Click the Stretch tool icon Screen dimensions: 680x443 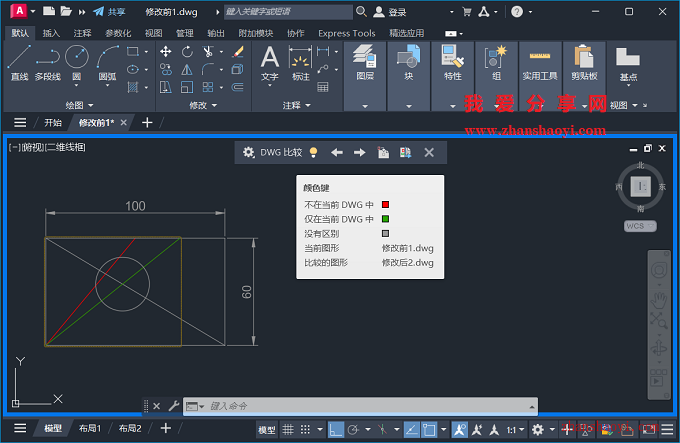pos(165,87)
